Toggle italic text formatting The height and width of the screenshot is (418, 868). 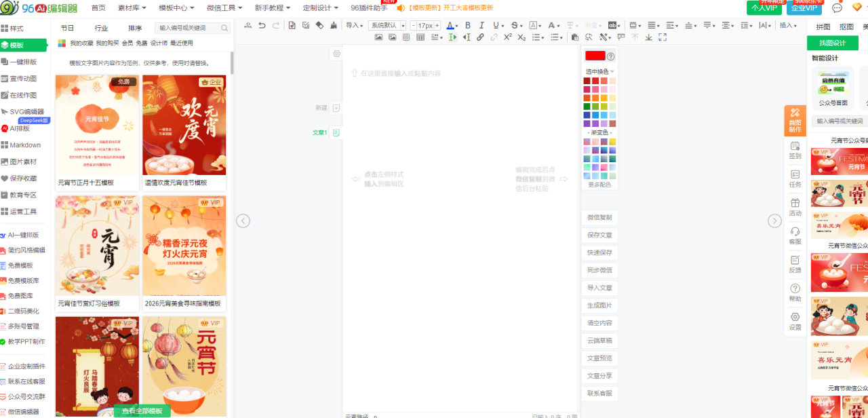[x=481, y=26]
